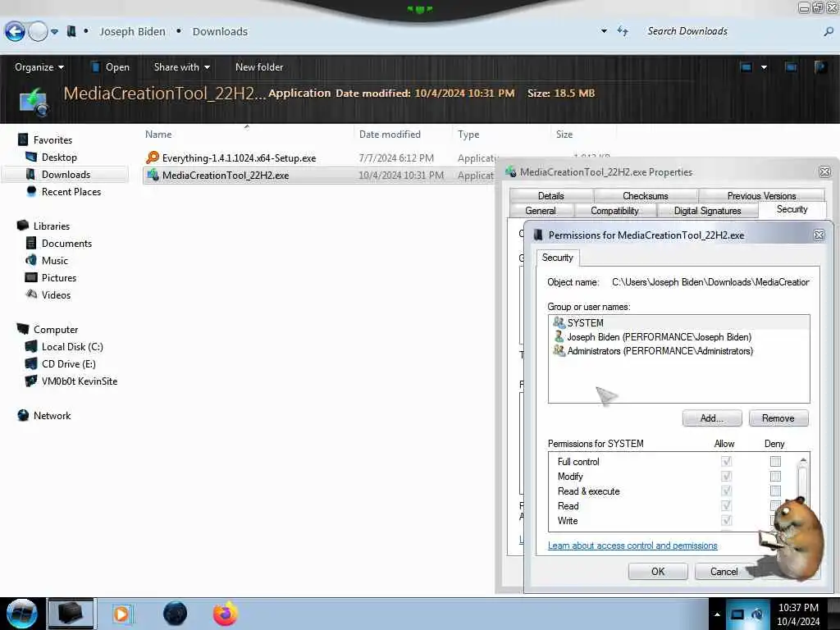Toggle Allow checkbox for Read
This screenshot has width=840, height=630.
(727, 505)
